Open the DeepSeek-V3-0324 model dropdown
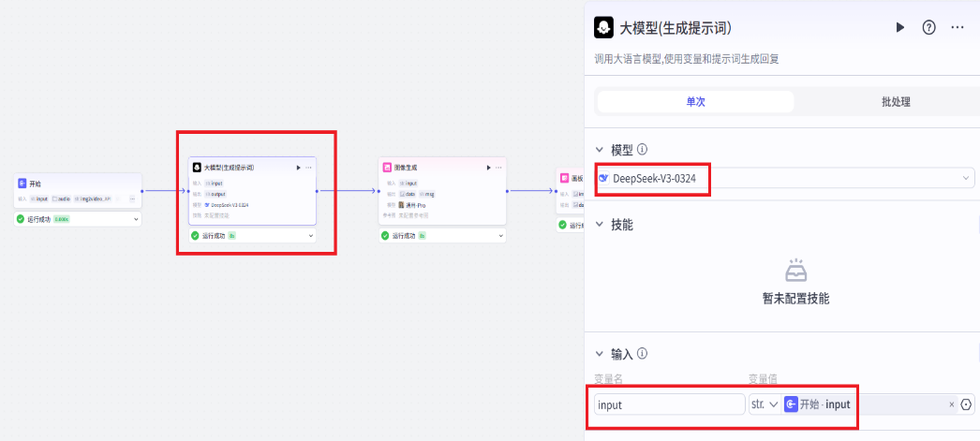Image resolution: width=980 pixels, height=441 pixels. [785, 178]
